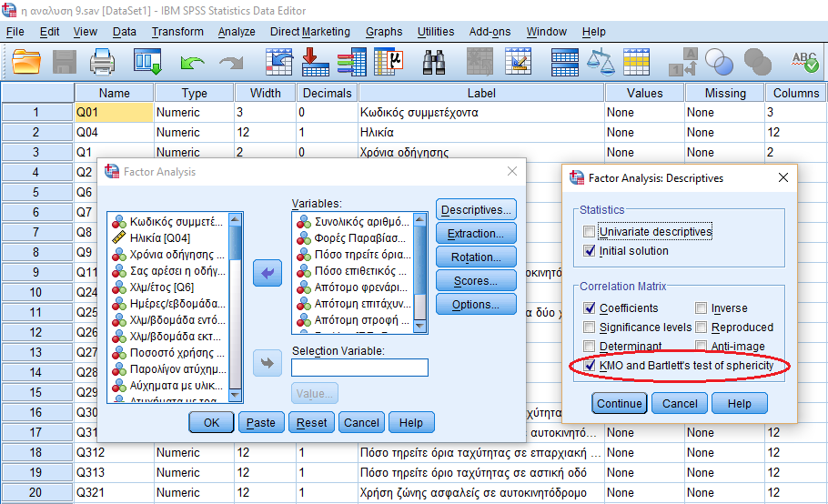Open the Options... dialog
828x504 pixels.
[x=476, y=305]
